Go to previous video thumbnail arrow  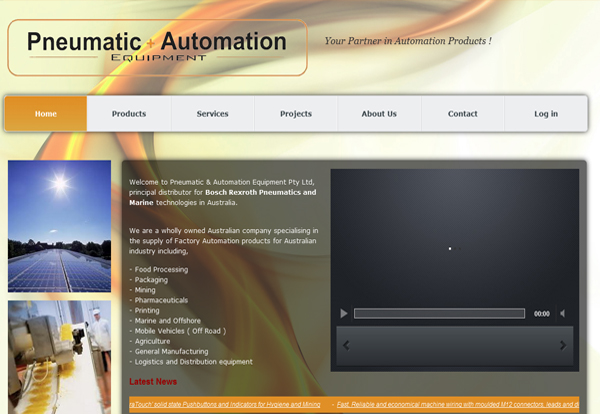pos(346,346)
